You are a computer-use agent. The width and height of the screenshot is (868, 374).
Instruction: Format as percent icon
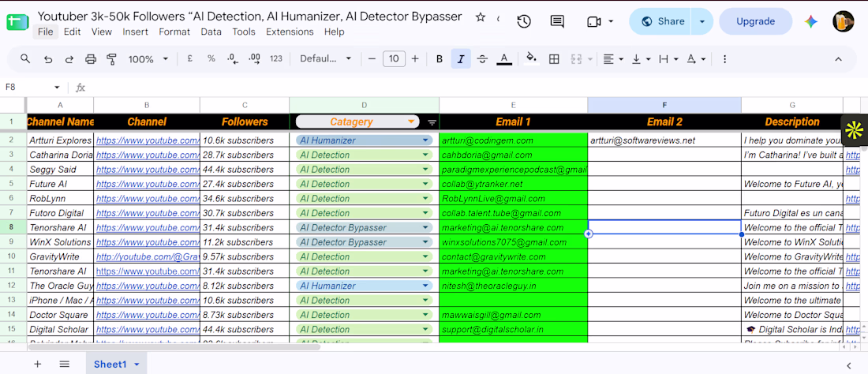click(x=211, y=58)
